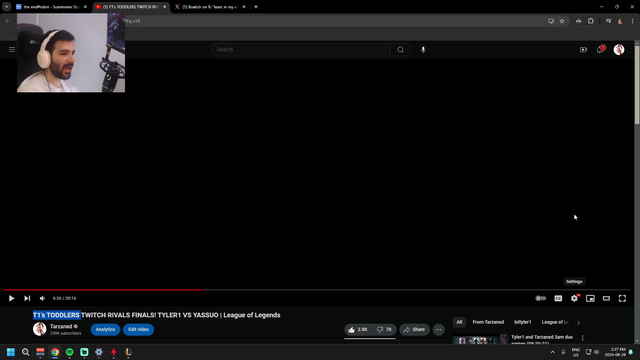
Task: Open Windows taskbar search
Action: click(x=25, y=352)
